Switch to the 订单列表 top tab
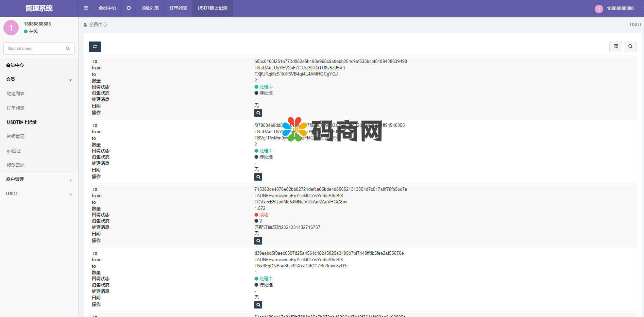The width and height of the screenshot is (644, 317). click(178, 8)
